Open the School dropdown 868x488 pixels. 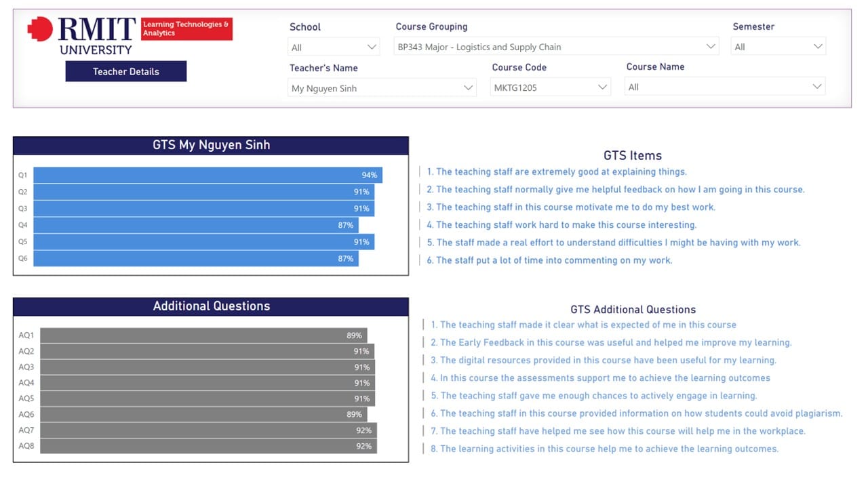pos(334,47)
